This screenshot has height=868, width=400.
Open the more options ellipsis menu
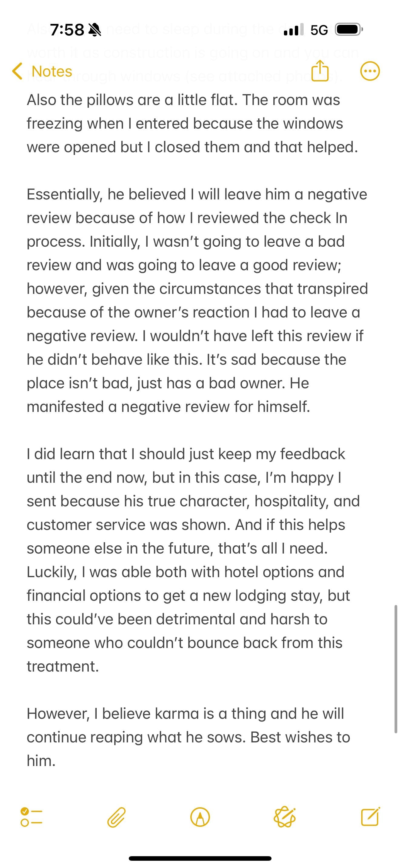pyautogui.click(x=370, y=71)
